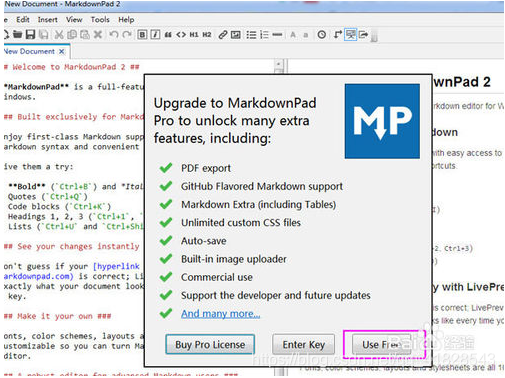
Task: Convert text to uppercase with the A icon
Action: [293, 35]
